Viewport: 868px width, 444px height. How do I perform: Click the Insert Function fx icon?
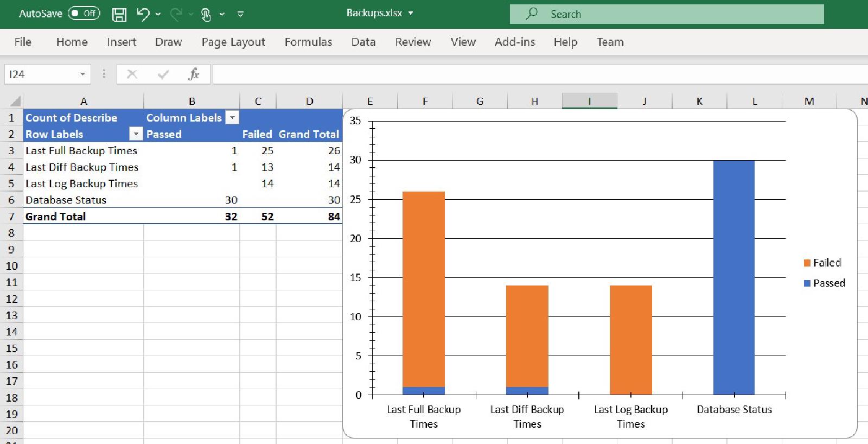[x=194, y=74]
